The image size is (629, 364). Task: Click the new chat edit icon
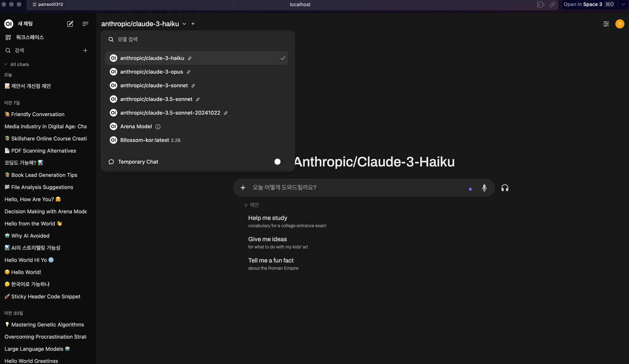[x=70, y=24]
